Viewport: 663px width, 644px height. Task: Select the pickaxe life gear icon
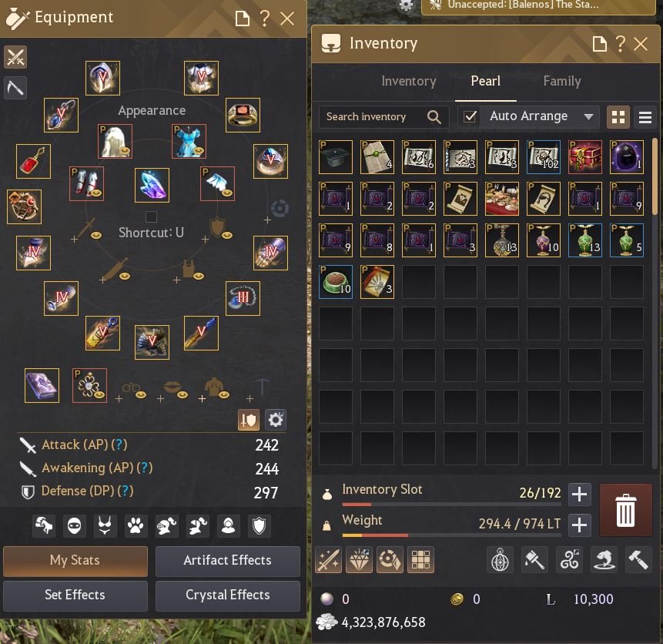click(x=15, y=88)
